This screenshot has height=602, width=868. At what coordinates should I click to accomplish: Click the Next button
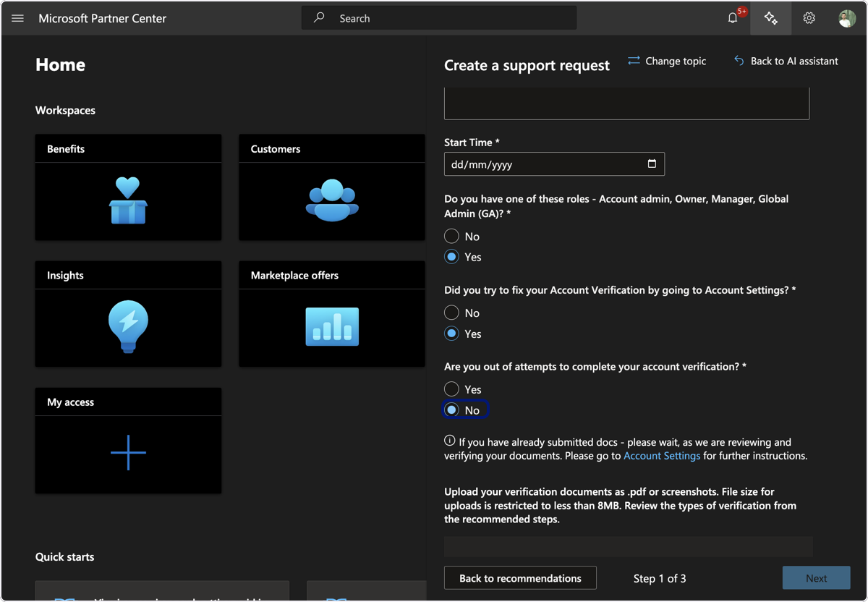816,578
